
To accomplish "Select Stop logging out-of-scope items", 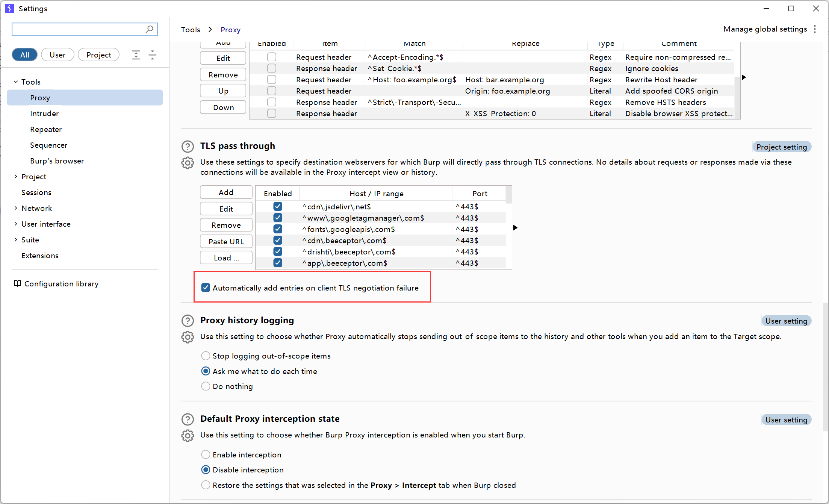I will coord(206,356).
